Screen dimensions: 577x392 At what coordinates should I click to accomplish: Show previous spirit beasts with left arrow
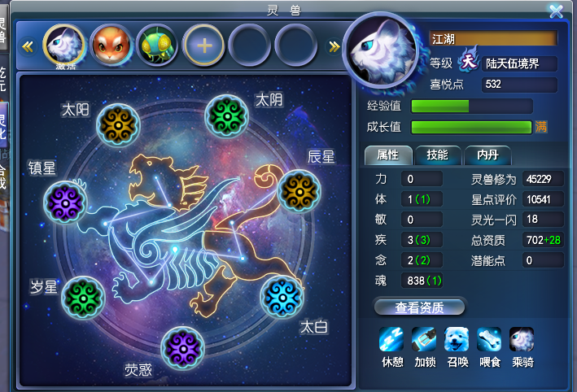[28, 46]
